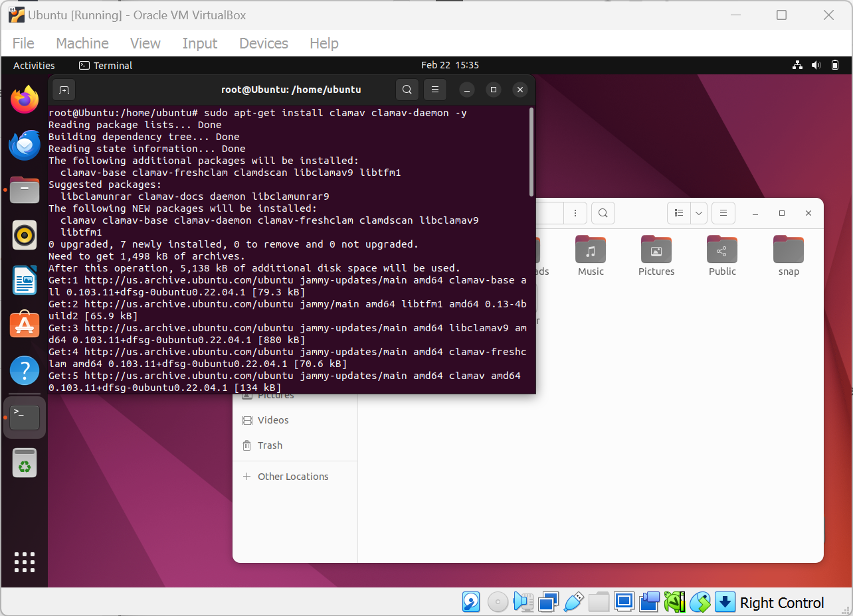Open the File menu in VirtualBox
Screen dimensions: 853x616
point(23,43)
